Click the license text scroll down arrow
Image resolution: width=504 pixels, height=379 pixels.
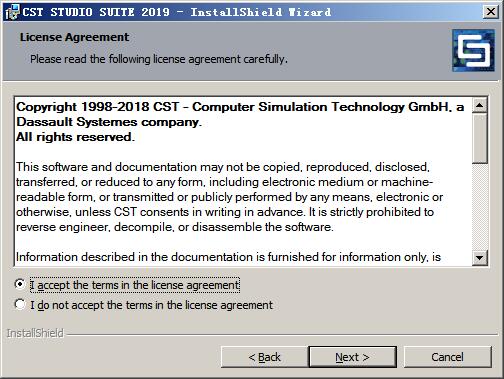[480, 257]
